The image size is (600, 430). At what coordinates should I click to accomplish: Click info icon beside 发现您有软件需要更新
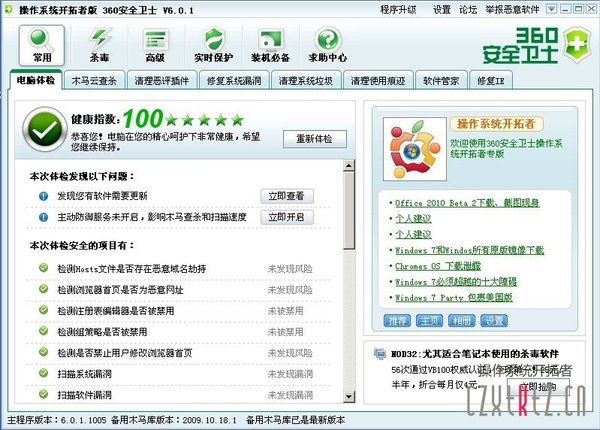click(44, 196)
